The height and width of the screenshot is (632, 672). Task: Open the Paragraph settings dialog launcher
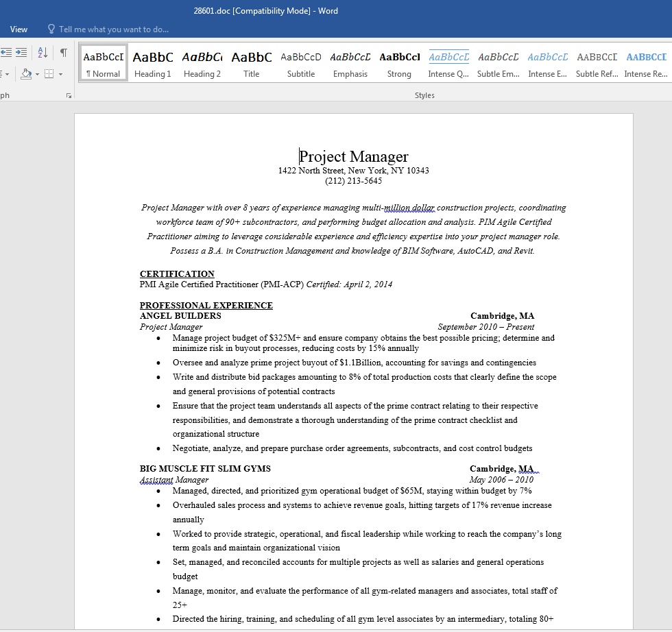click(x=69, y=95)
